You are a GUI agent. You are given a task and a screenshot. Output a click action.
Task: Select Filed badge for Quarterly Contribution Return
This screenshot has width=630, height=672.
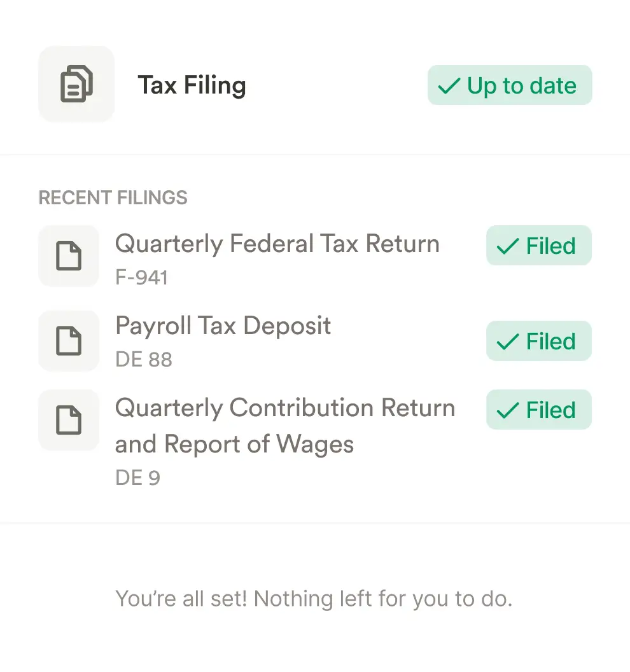(539, 409)
